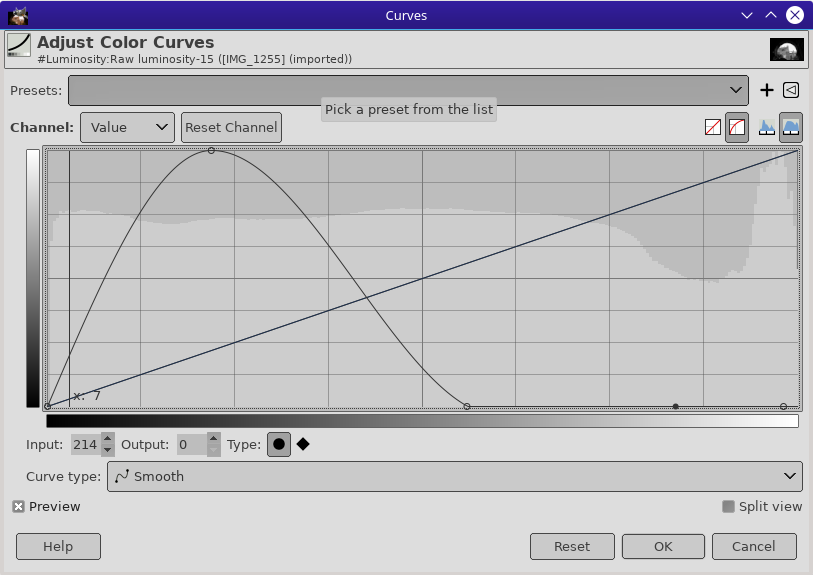Decrease Input value with down arrow

[107, 450]
